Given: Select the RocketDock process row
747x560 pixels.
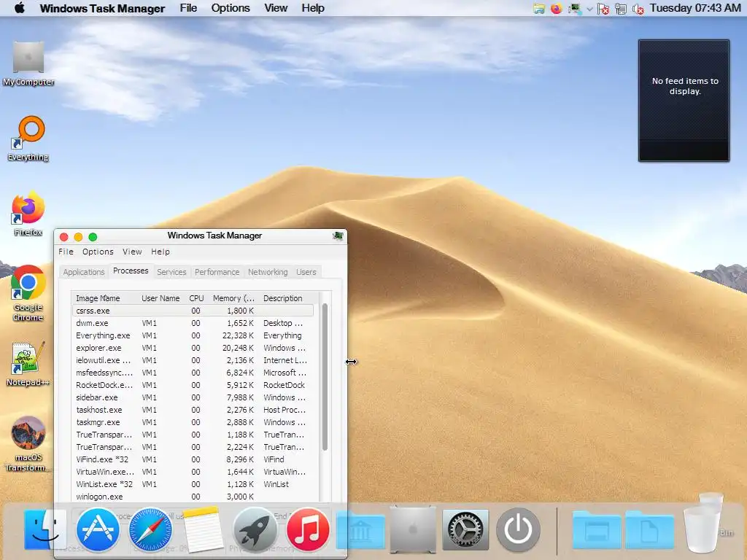Looking at the screenshot, I should (193, 385).
